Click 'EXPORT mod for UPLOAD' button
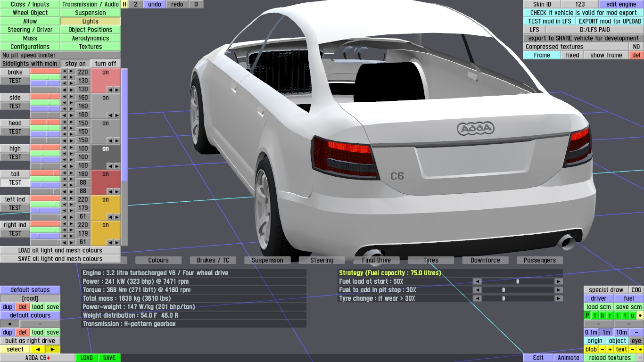This screenshot has height=362, width=644. (x=610, y=21)
